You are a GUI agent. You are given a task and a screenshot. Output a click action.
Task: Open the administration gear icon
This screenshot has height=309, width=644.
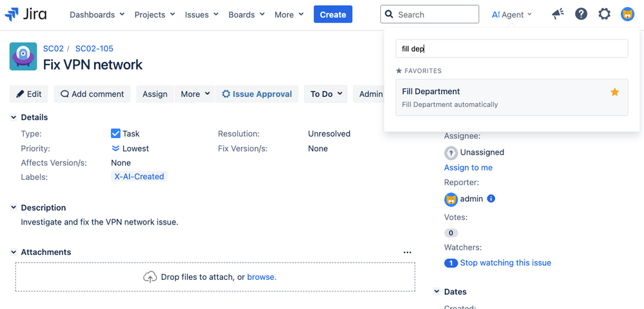point(604,14)
